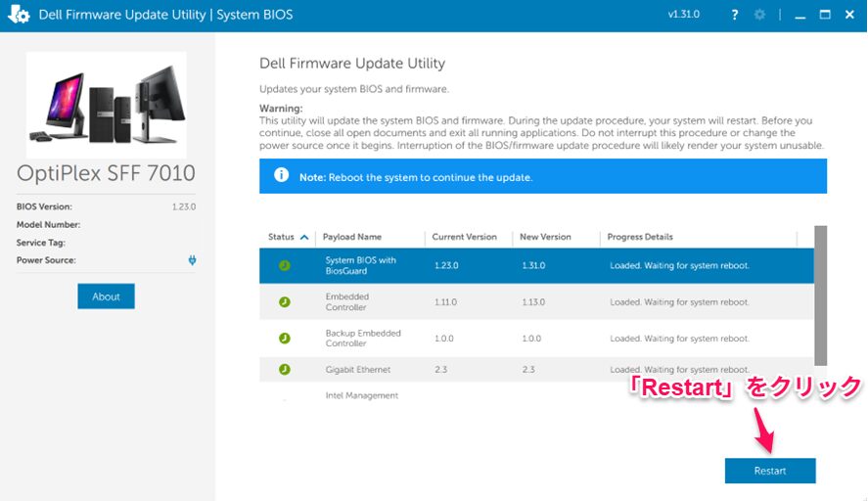Open the About button
Image resolution: width=868 pixels, height=501 pixels.
click(x=106, y=296)
